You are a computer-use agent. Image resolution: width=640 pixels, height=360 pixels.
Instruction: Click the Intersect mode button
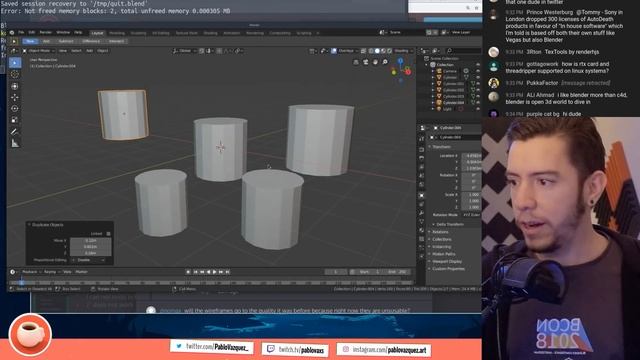tap(116, 41)
